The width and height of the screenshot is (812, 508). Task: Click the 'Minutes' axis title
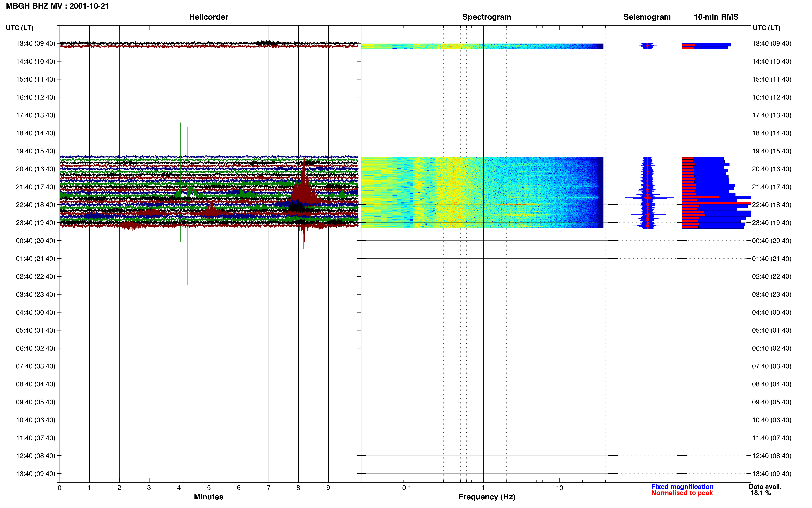coord(209,497)
